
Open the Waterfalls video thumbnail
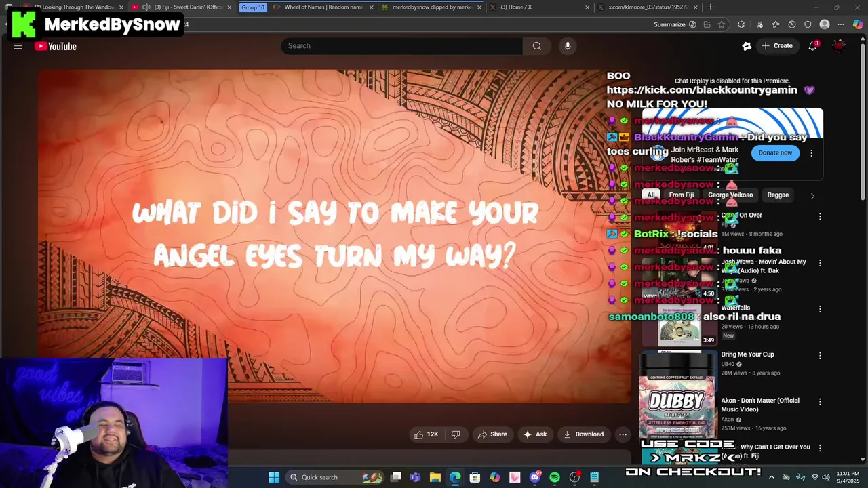coord(678,325)
